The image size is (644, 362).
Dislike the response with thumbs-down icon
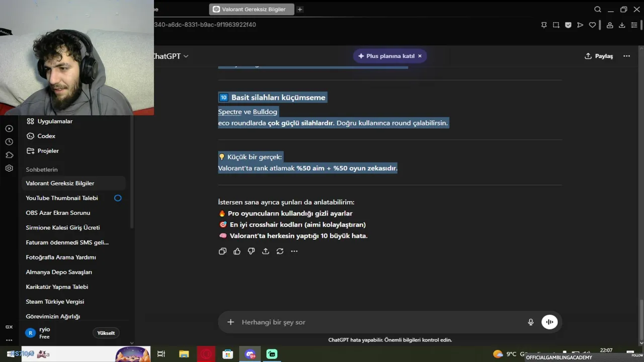(251, 251)
